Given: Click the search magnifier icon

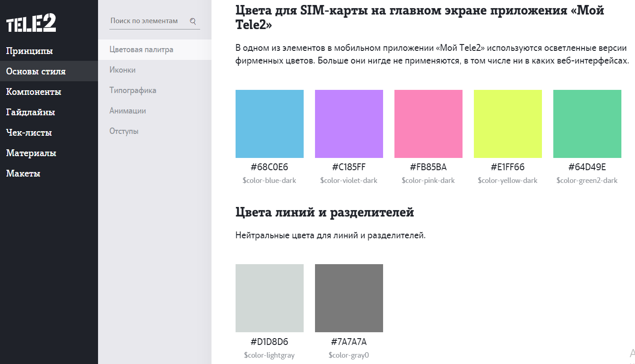Looking at the screenshot, I should pyautogui.click(x=193, y=21).
